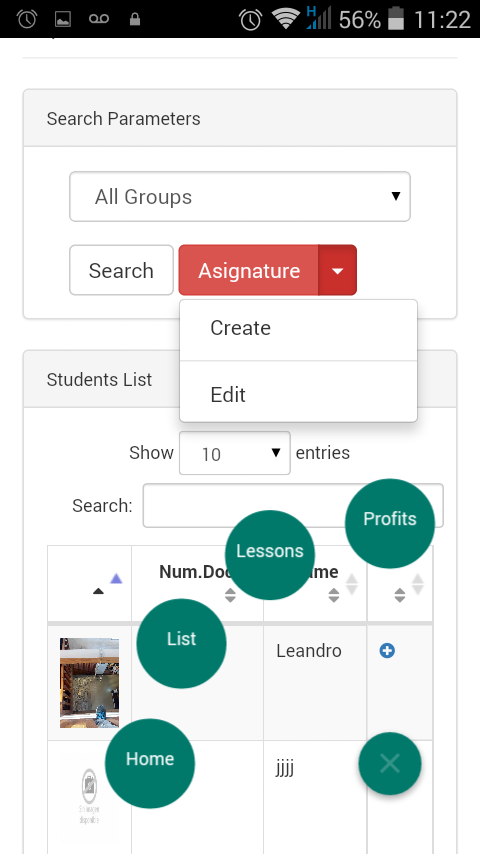Tap the voicemail icon in status bar
The image size is (480, 854).
point(99,19)
